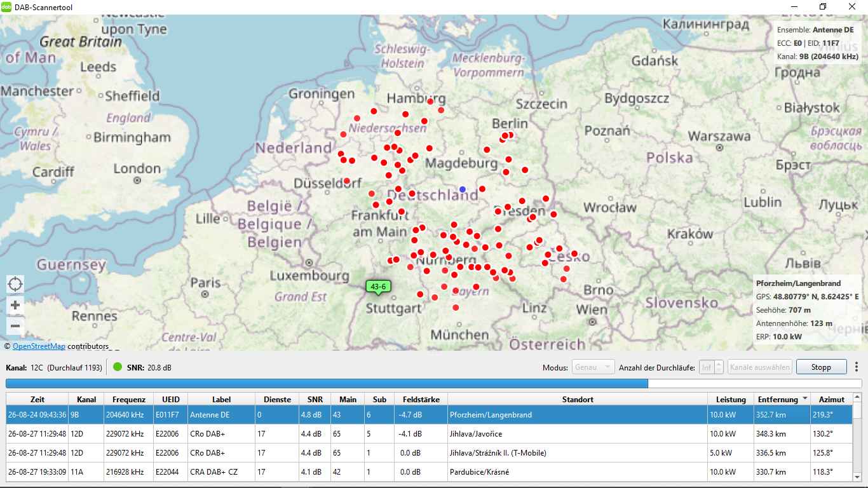The width and height of the screenshot is (868, 488).
Task: Zoom out the map with minus button
Action: (x=15, y=326)
